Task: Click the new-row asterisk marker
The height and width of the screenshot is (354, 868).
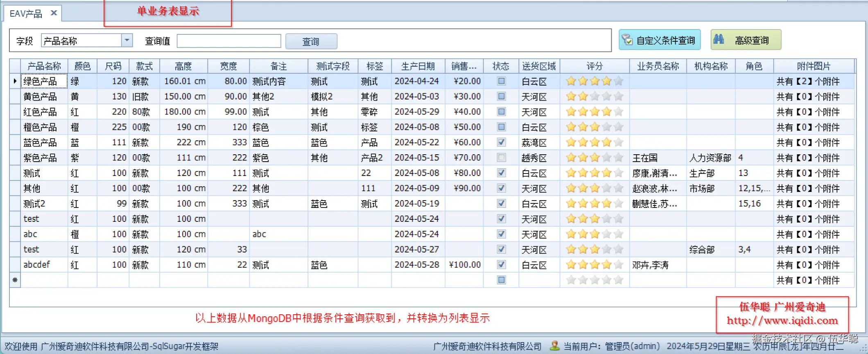Action: pyautogui.click(x=15, y=280)
